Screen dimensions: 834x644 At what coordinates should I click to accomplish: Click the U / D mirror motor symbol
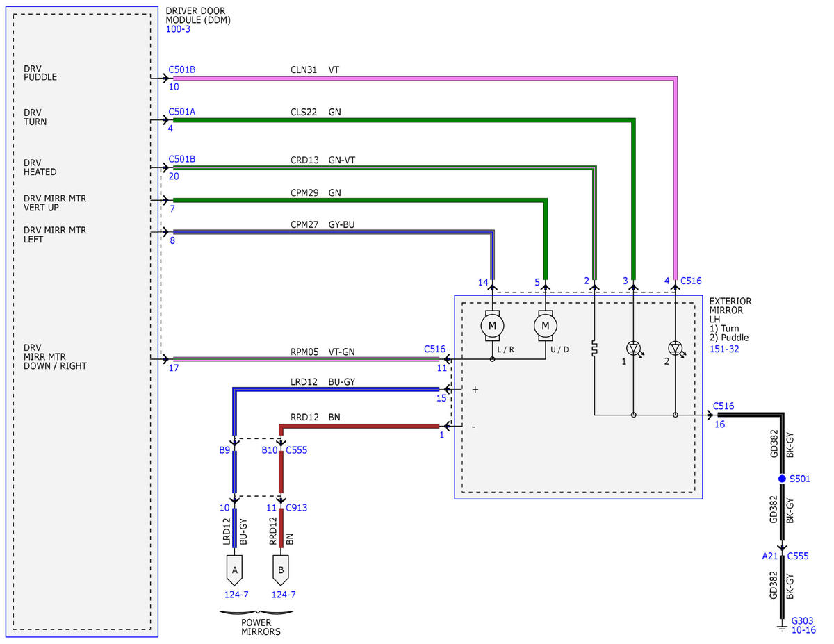(x=546, y=325)
